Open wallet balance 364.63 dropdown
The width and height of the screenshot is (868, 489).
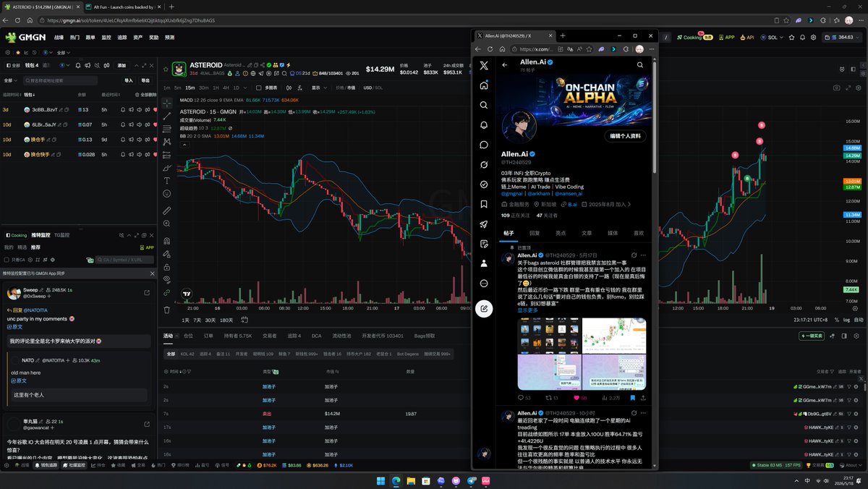coord(843,37)
